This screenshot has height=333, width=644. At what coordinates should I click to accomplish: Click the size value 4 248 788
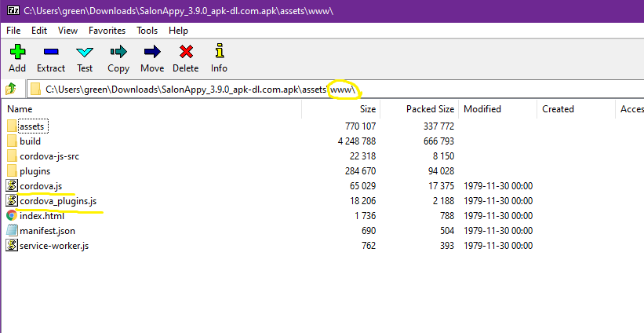pyautogui.click(x=357, y=141)
